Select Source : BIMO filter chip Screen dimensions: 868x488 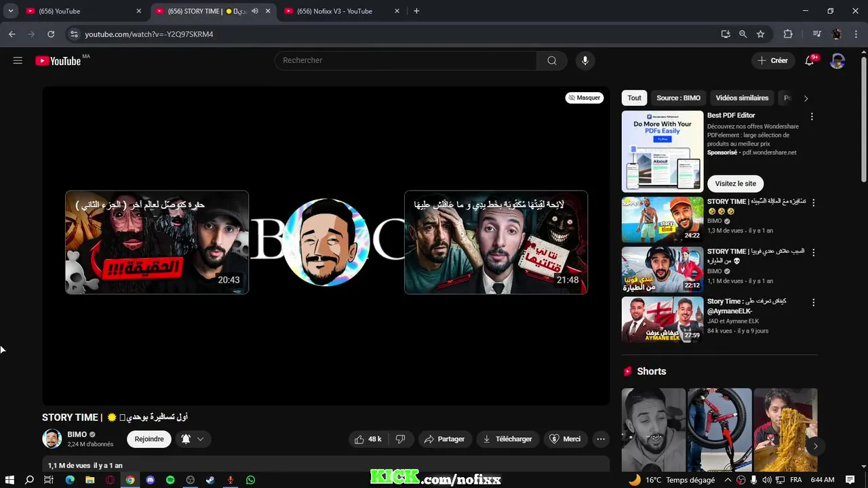[x=678, y=98]
